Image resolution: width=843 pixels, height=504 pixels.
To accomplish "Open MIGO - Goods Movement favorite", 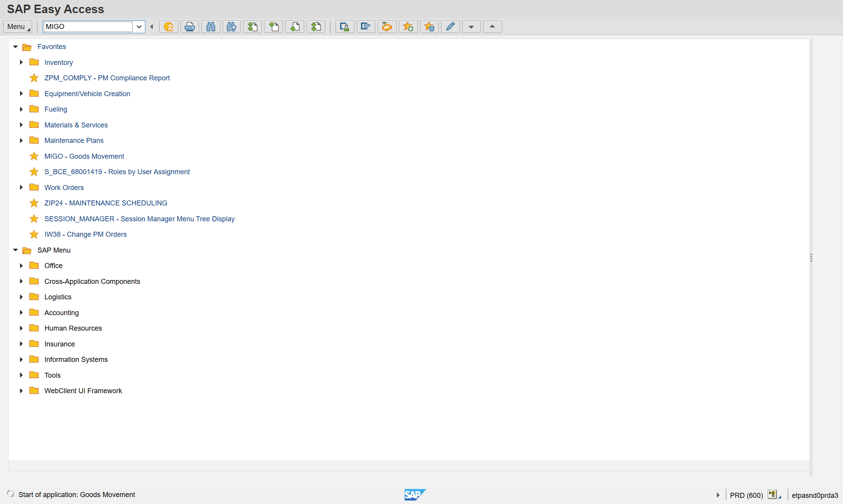I will (x=84, y=156).
